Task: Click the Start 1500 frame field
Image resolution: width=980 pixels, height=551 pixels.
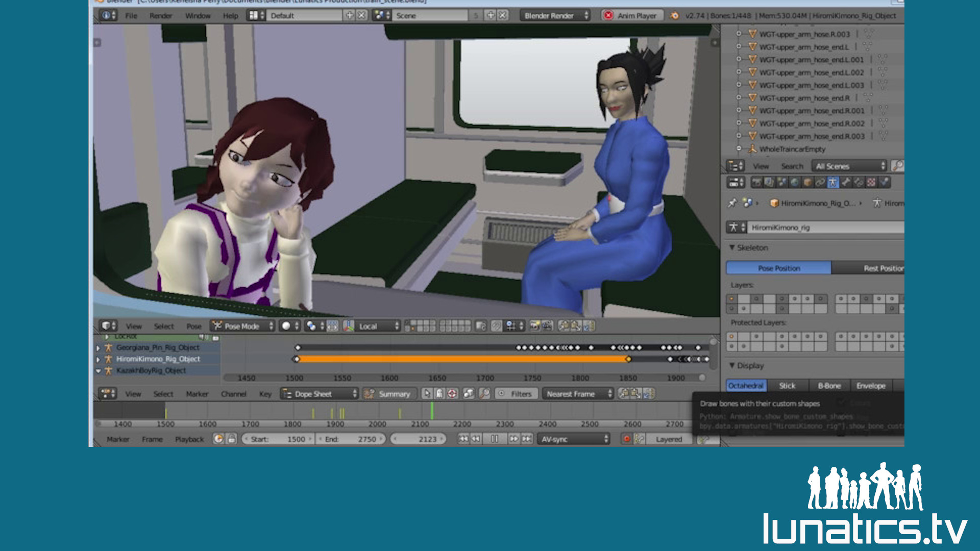Action: pyautogui.click(x=278, y=439)
